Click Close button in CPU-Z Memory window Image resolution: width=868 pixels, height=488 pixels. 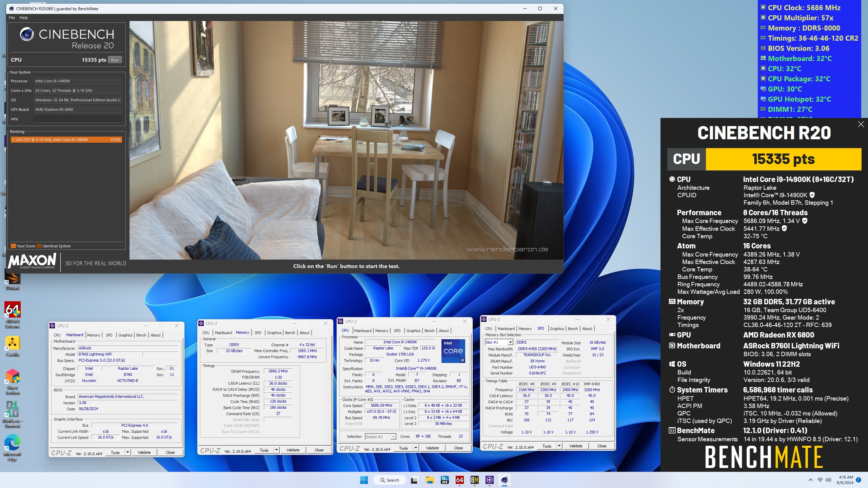pos(319,450)
